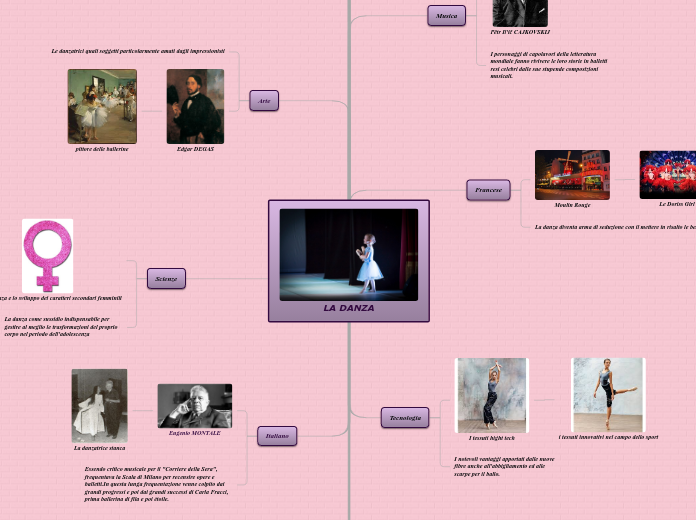Click the pink female symbol image

[x=47, y=256]
